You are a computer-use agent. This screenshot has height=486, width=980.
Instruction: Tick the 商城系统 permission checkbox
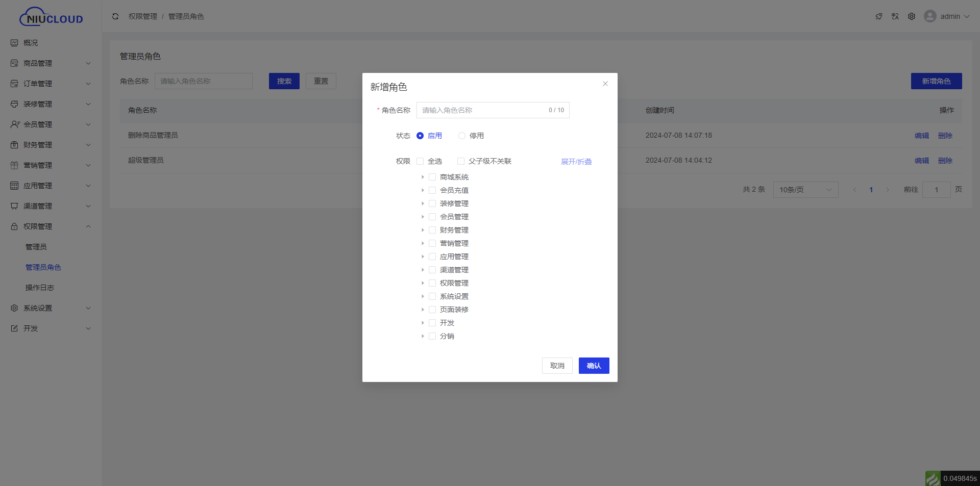[x=432, y=177]
